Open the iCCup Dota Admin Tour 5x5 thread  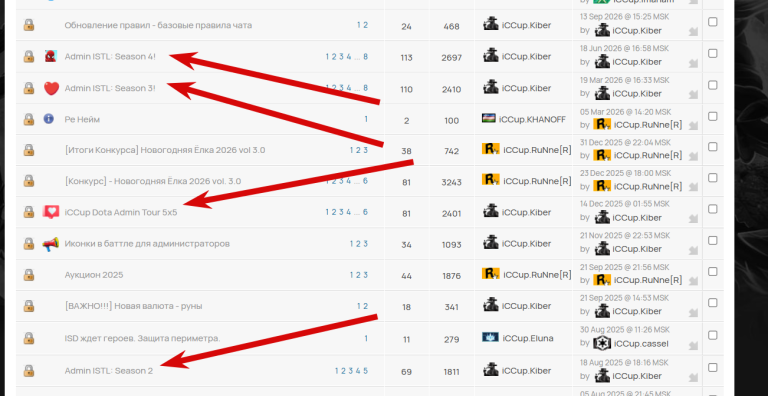click(121, 213)
